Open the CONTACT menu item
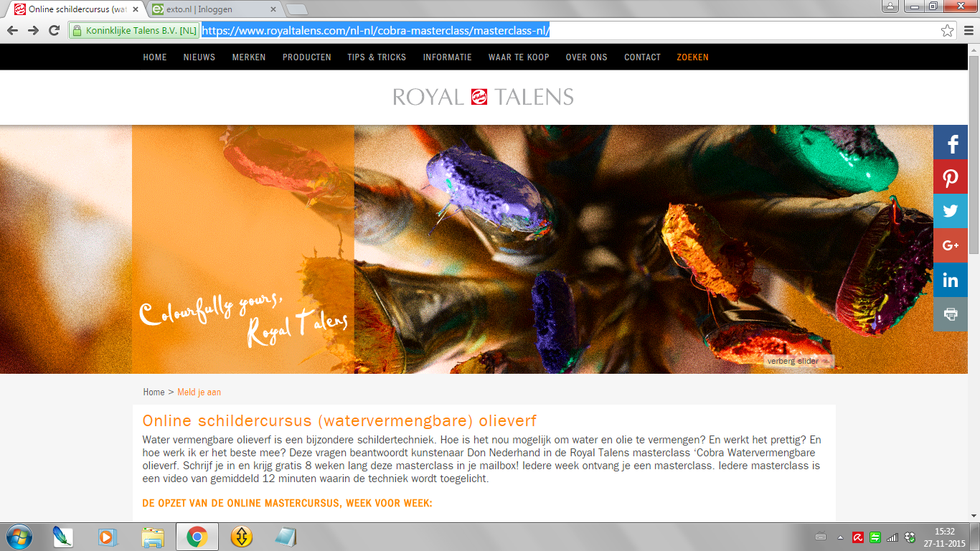Viewport: 980px width, 551px height. (642, 57)
